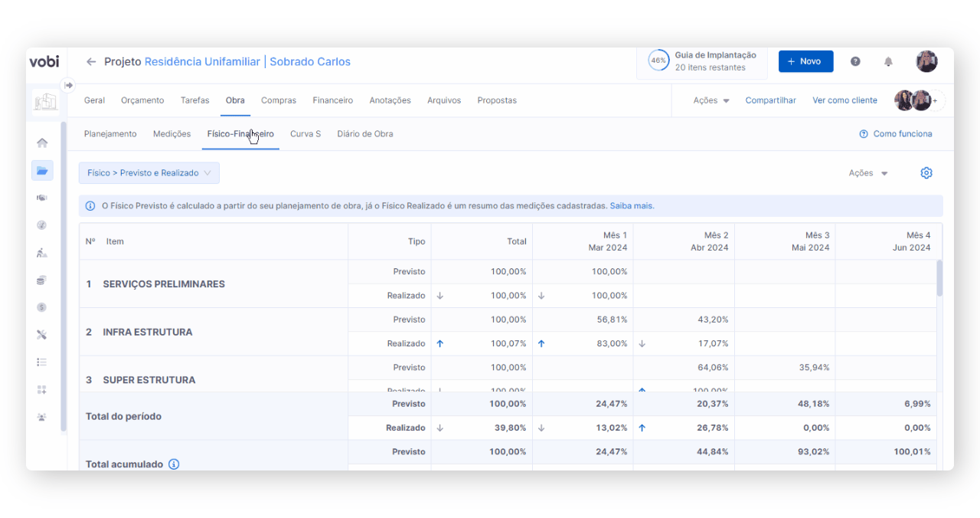Click the Ver como cliente link
Image resolution: width=980 pixels, height=518 pixels.
tap(844, 100)
